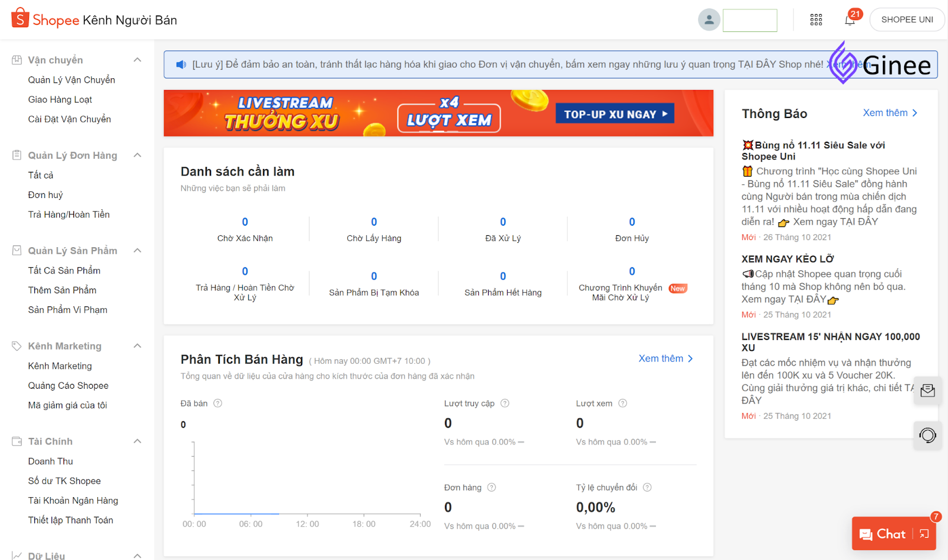Click the Quản Lý Đơn Hàng clipboard icon
This screenshot has width=948, height=560.
pos(17,155)
